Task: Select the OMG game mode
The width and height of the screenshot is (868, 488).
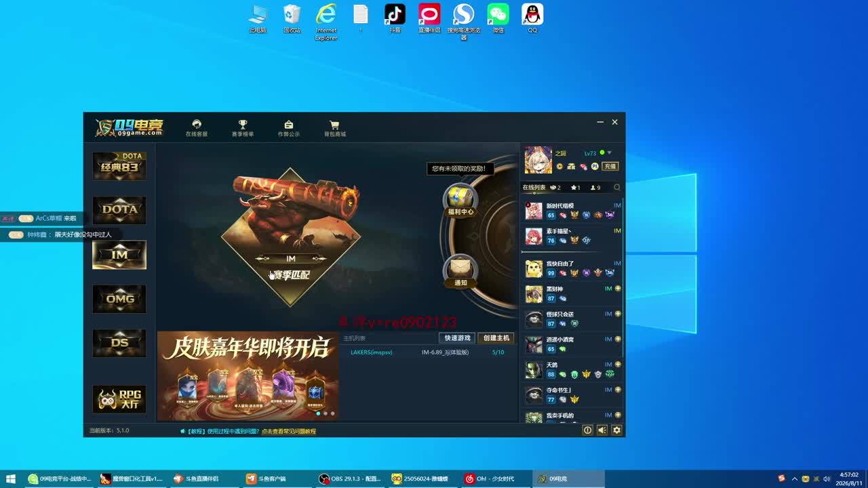Action: pyautogui.click(x=119, y=299)
